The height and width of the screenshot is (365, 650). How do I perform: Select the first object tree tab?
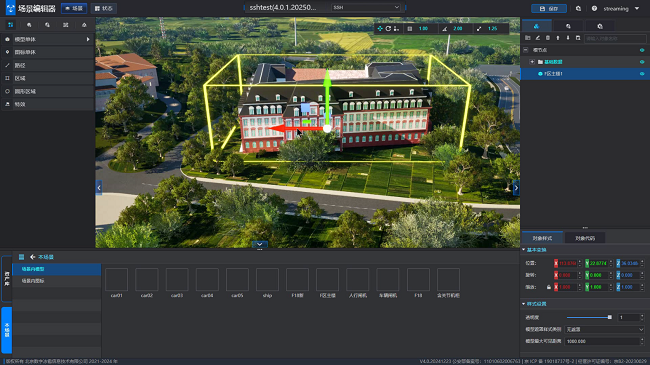pyautogui.click(x=536, y=26)
